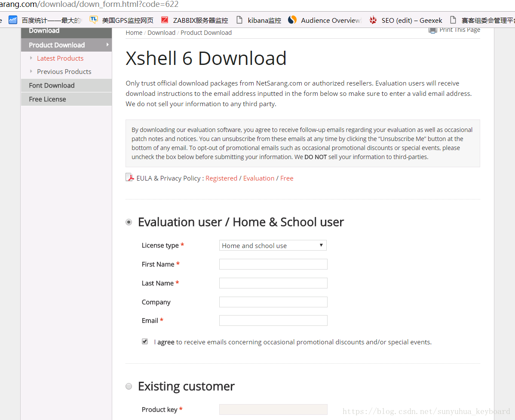Viewport: 515px width, 420px height.
Task: Select the Evaluation user / Home & School user radio
Action: click(x=129, y=222)
